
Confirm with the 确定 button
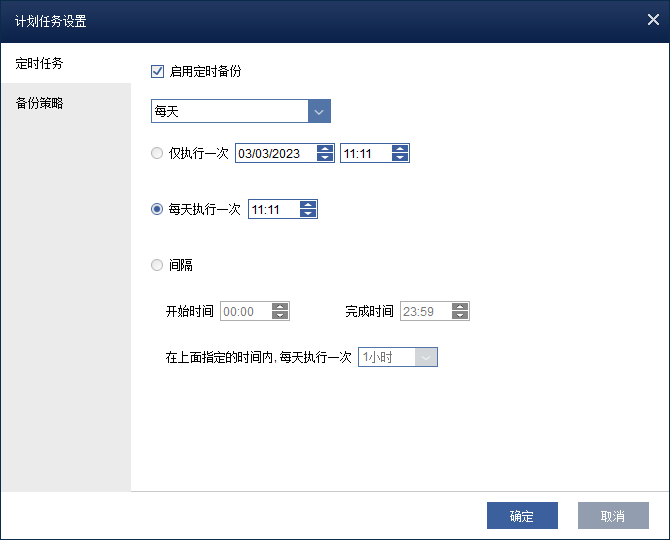pos(522,516)
